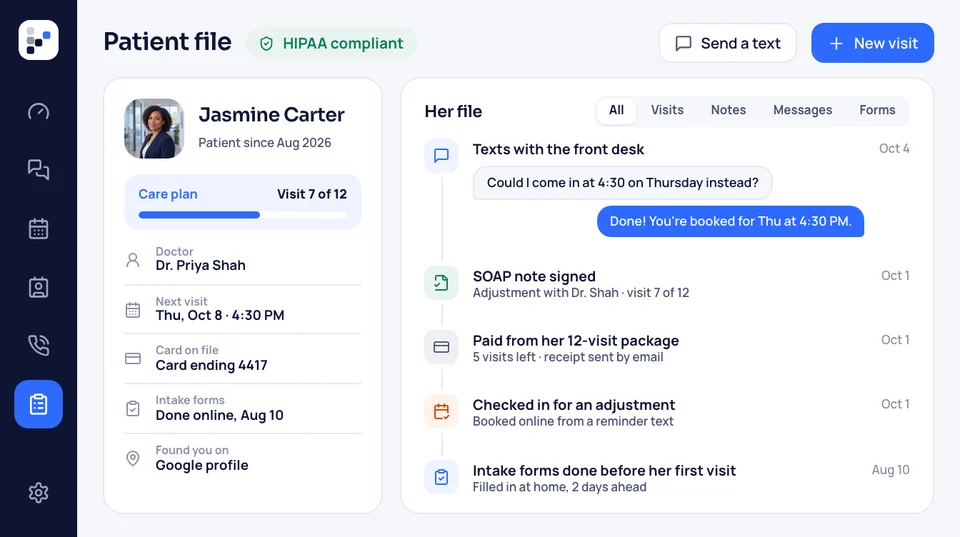Open settings gear in sidebar
The image size is (960, 537).
click(38, 492)
